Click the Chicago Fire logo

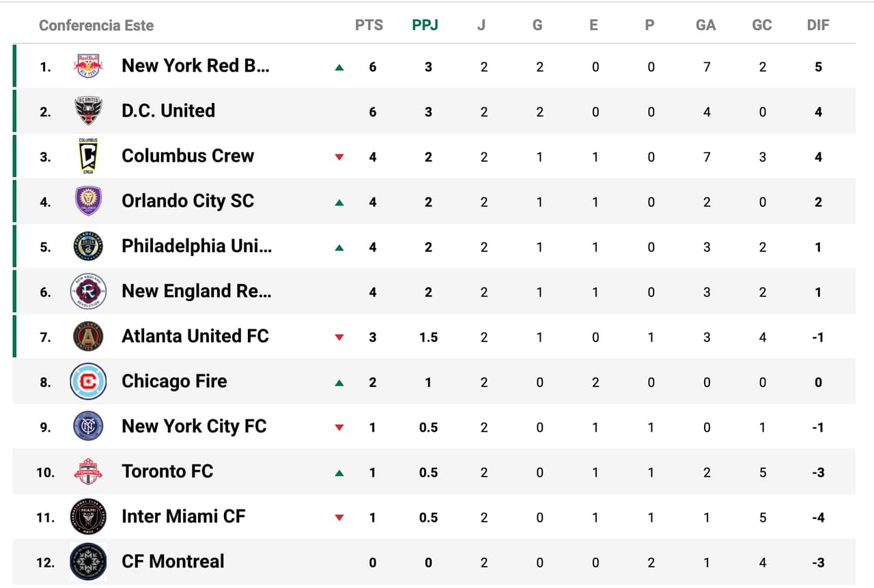click(x=88, y=381)
